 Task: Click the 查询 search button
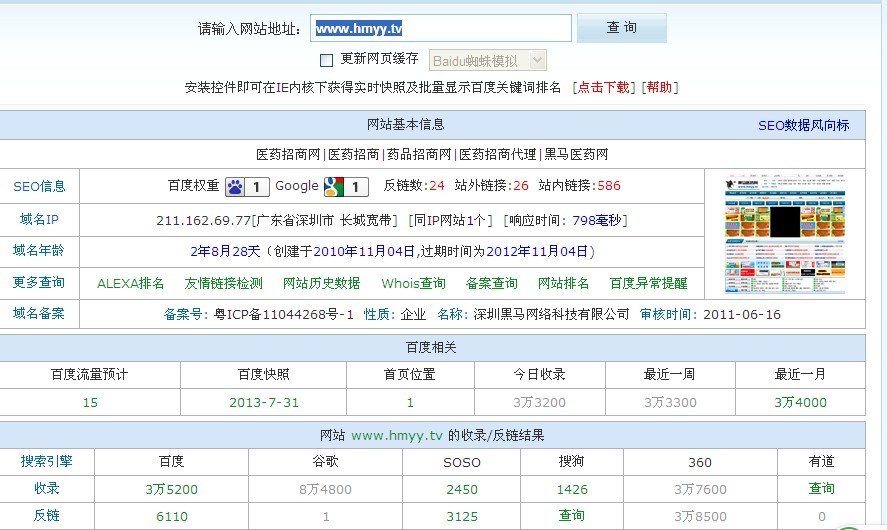622,28
